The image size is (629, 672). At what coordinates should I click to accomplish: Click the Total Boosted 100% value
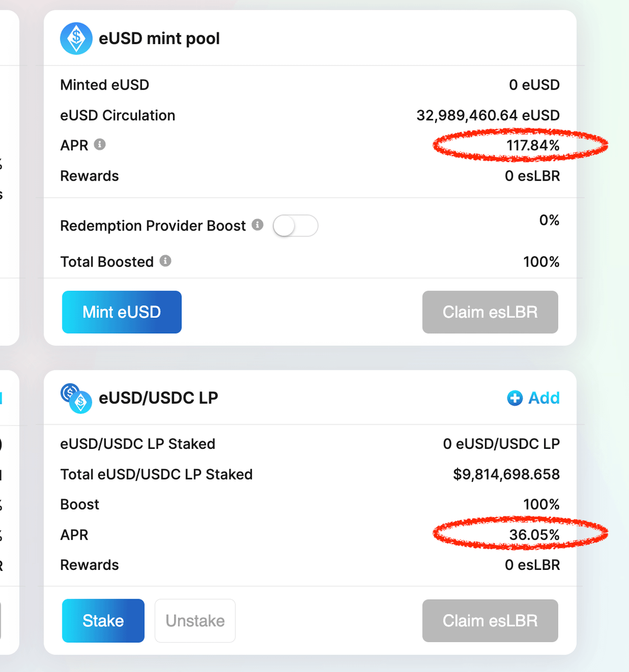click(x=541, y=262)
